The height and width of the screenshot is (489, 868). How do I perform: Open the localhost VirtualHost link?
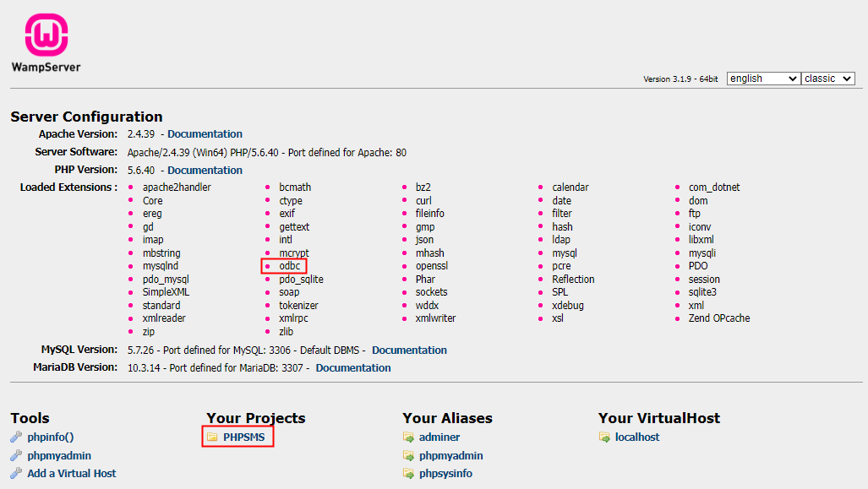pos(637,437)
